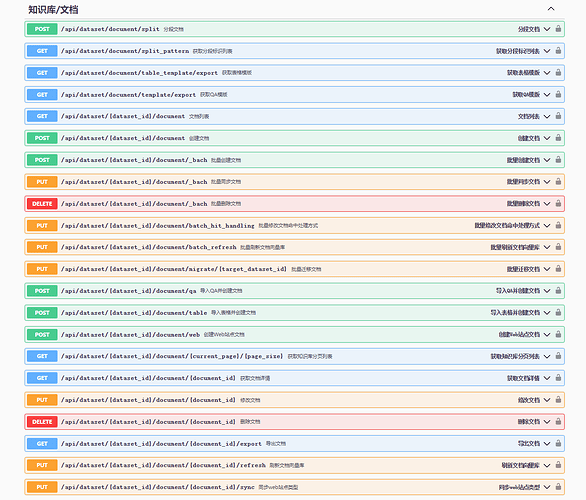Click lock icon on document/qa POST row
Viewport: 586px width, 500px height.
(558, 290)
